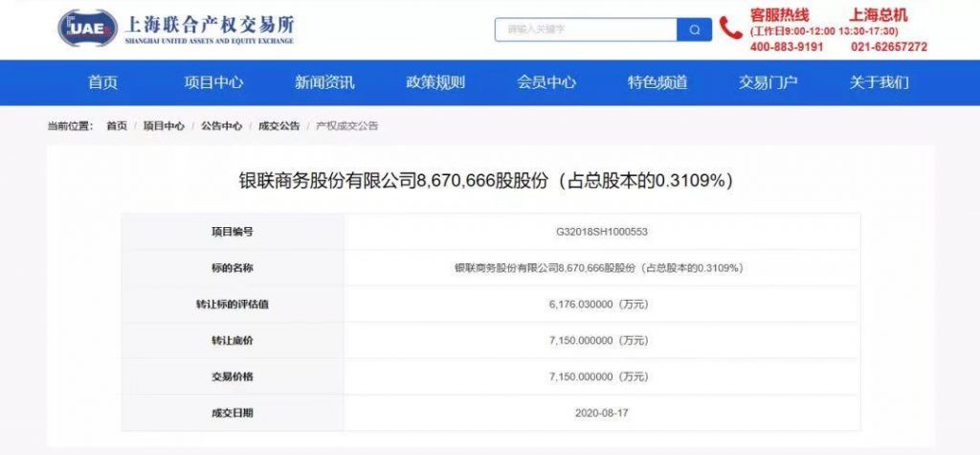Go to 成交公告 in the breadcrumb
This screenshot has width=980, height=455.
click(278, 125)
